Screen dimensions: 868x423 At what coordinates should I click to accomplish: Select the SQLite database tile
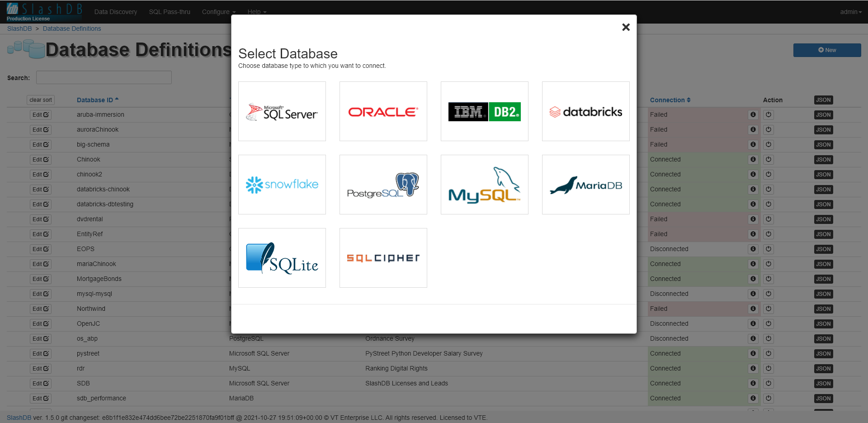click(282, 258)
